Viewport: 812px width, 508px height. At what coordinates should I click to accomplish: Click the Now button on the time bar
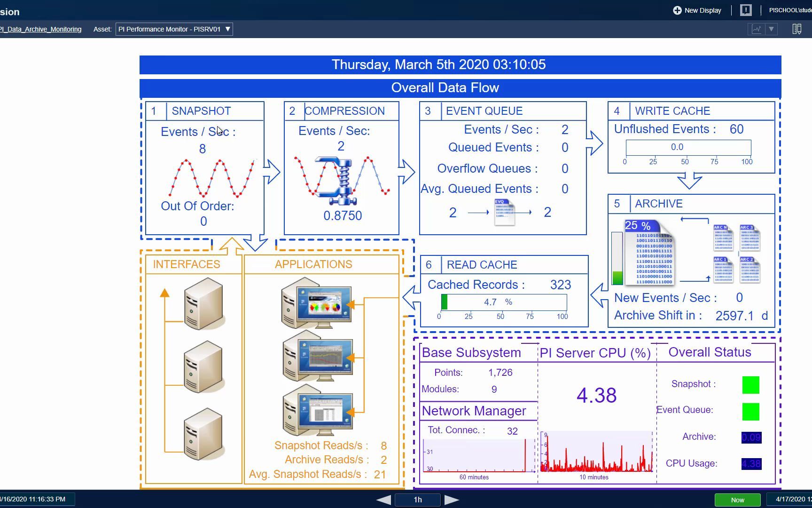coord(737,500)
